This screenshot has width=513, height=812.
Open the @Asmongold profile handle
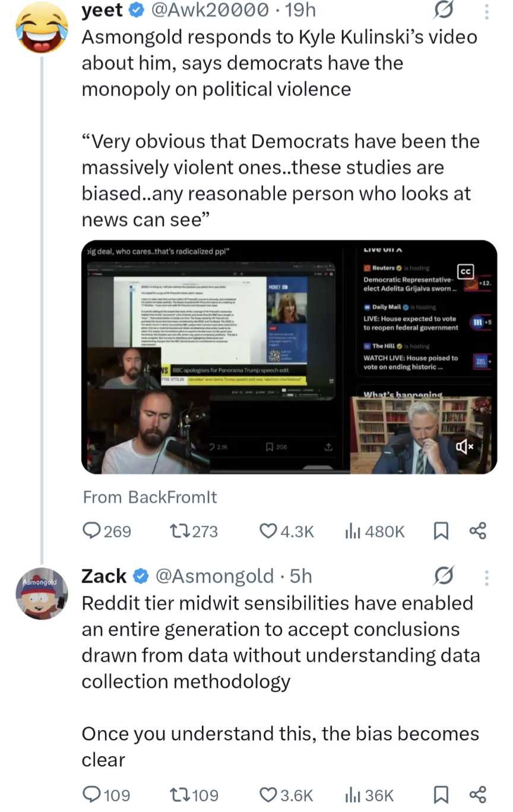pyautogui.click(x=214, y=576)
